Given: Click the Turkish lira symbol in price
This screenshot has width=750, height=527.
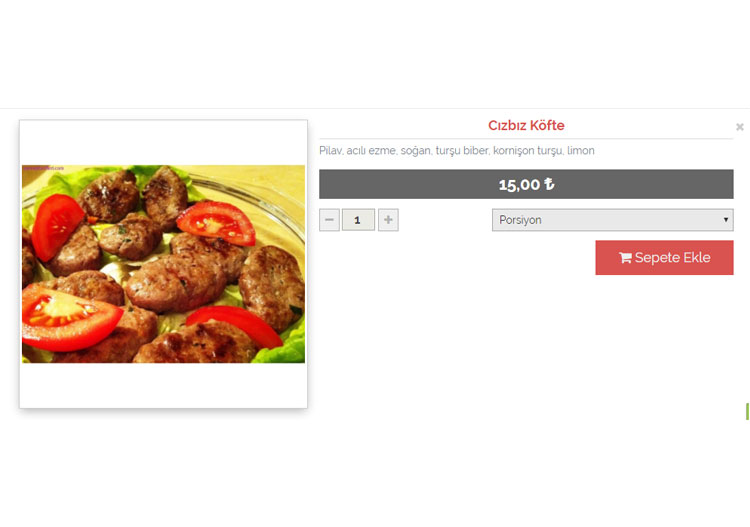Looking at the screenshot, I should (549, 184).
